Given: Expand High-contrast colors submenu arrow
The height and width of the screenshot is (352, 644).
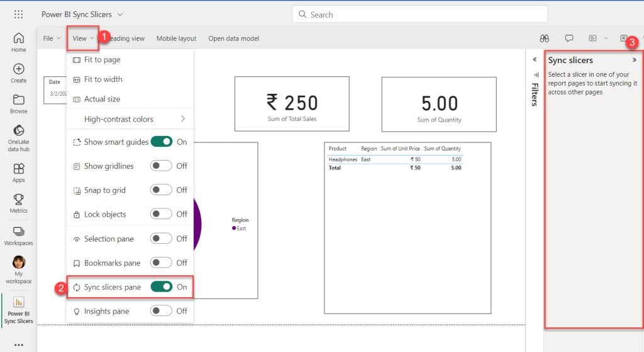Looking at the screenshot, I should point(183,119).
